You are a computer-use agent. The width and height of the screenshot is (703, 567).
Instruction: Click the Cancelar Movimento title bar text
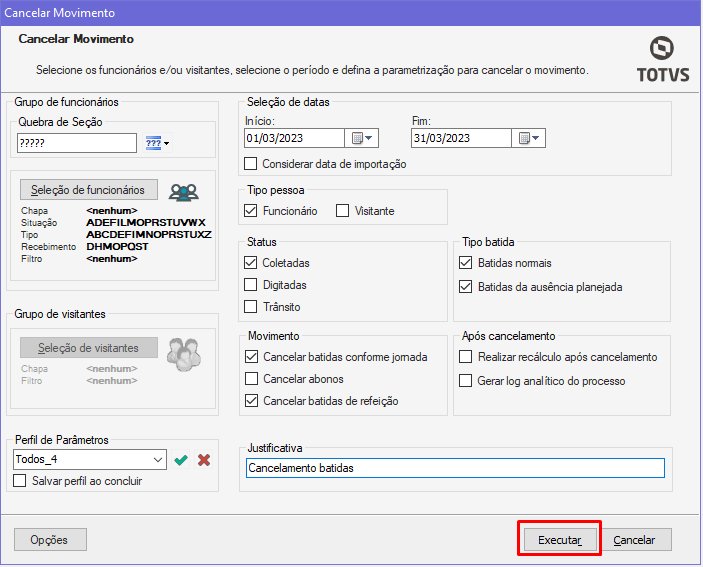[x=60, y=13]
